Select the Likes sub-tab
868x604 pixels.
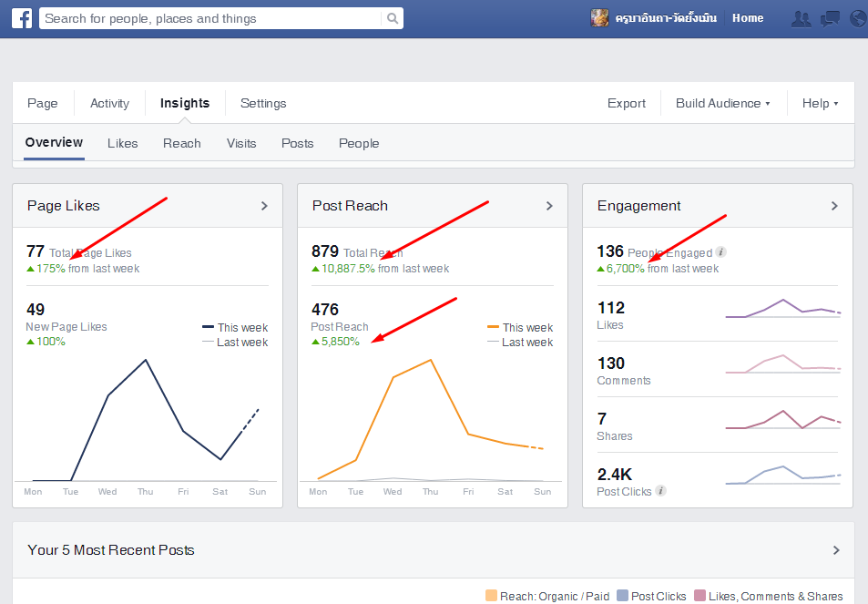tap(122, 143)
